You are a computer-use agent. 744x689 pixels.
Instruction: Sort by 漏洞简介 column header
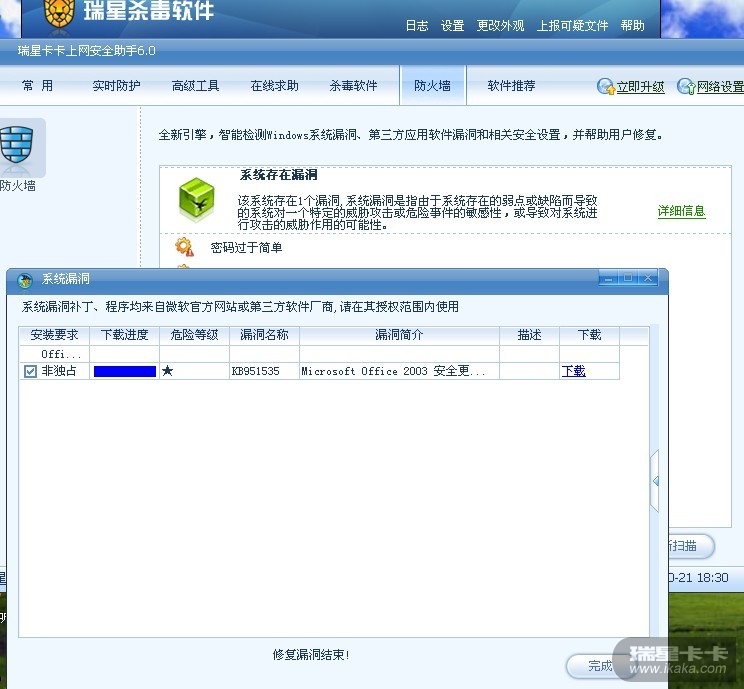tap(399, 335)
